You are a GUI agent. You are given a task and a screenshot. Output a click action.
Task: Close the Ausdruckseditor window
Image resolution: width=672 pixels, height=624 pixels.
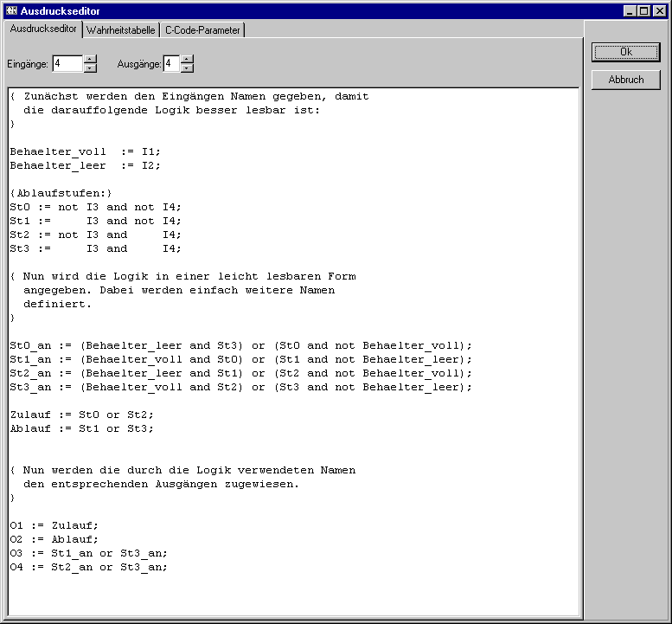pyautogui.click(x=659, y=10)
